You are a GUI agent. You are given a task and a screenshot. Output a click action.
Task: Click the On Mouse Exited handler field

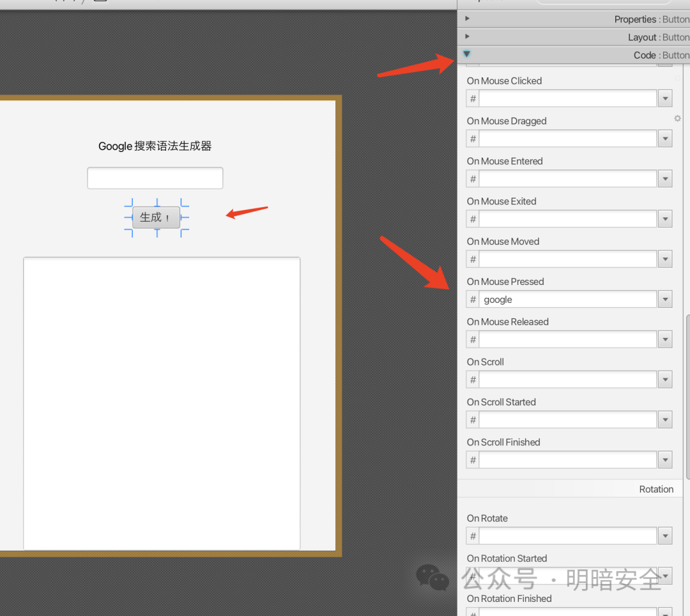(568, 219)
